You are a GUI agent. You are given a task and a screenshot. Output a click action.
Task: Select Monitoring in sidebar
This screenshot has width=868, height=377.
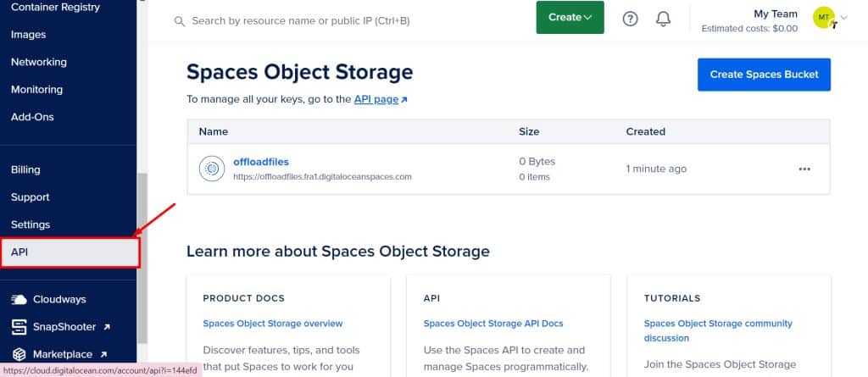coord(36,89)
